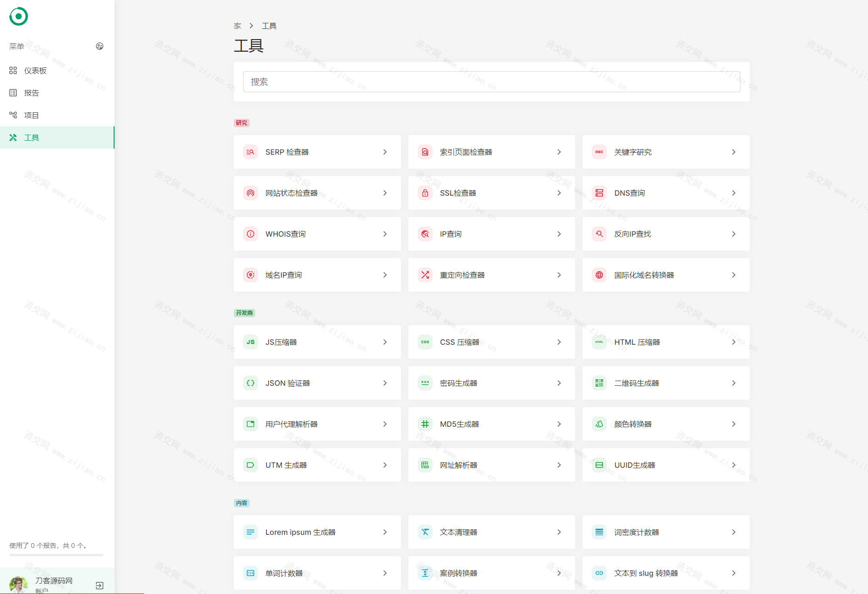Click the SSL检查器 lock icon
868x594 pixels.
pyautogui.click(x=425, y=193)
